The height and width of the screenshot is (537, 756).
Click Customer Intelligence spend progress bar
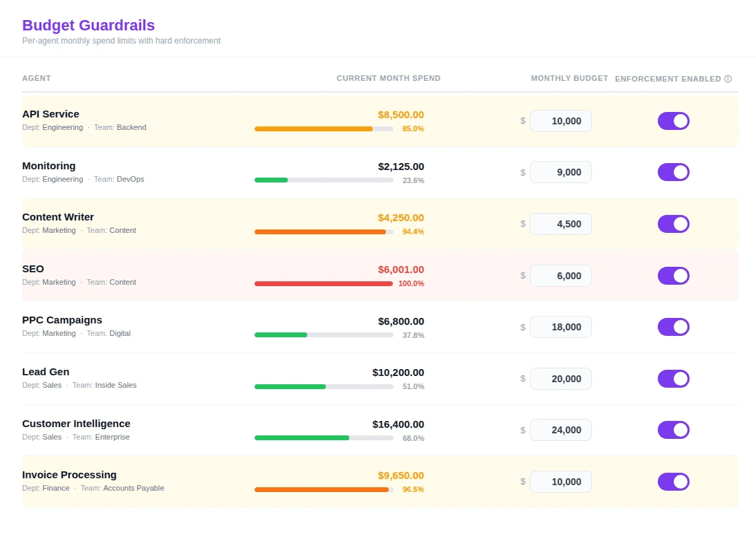324,438
